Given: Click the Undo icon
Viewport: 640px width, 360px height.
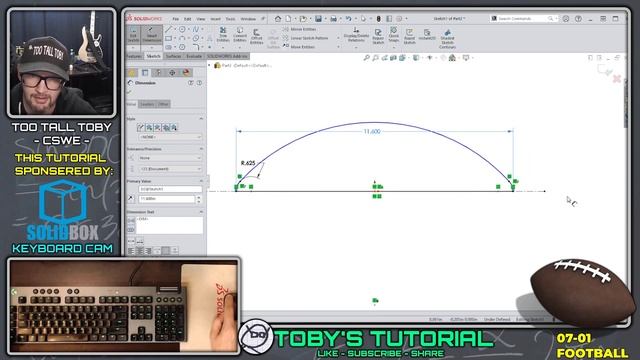Looking at the screenshot, I should pos(348,19).
